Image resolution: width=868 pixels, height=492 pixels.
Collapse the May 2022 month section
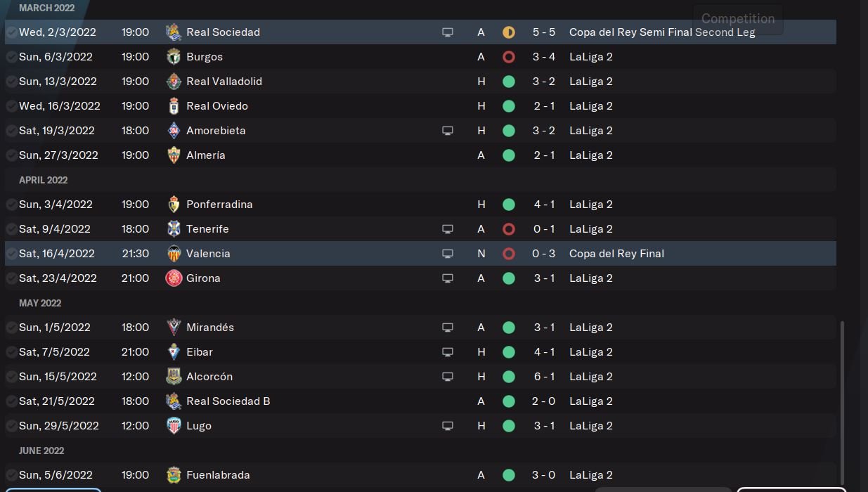(40, 303)
